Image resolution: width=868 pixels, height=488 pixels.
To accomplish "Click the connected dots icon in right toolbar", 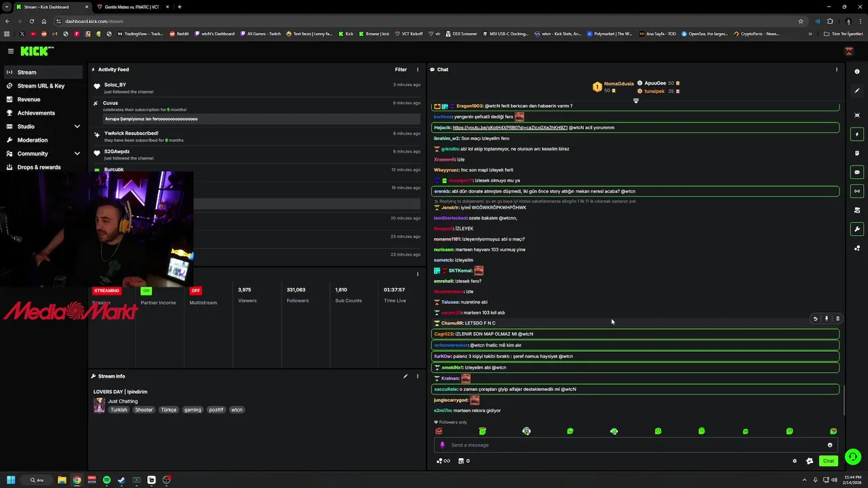I will pos(857,248).
